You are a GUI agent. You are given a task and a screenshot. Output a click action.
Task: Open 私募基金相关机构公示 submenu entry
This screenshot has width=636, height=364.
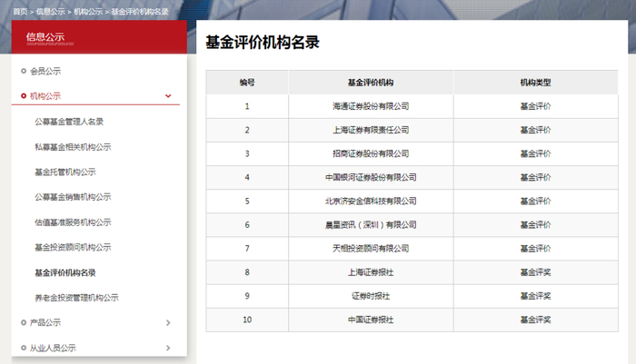[x=73, y=147]
